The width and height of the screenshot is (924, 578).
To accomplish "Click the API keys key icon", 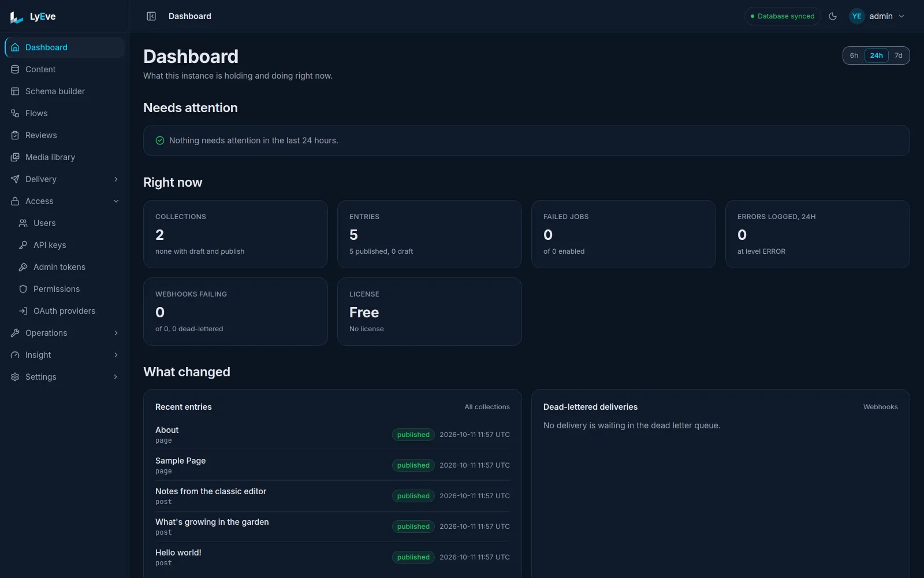I will [23, 245].
